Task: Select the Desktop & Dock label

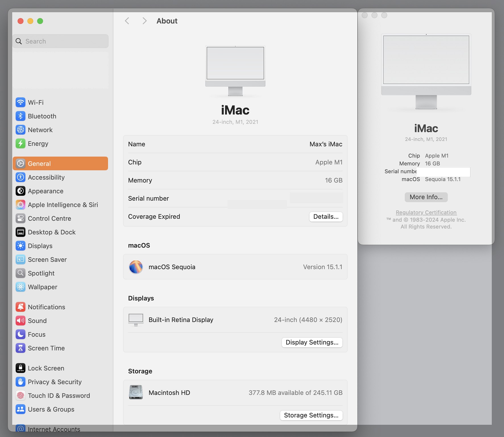Action: 52,232
